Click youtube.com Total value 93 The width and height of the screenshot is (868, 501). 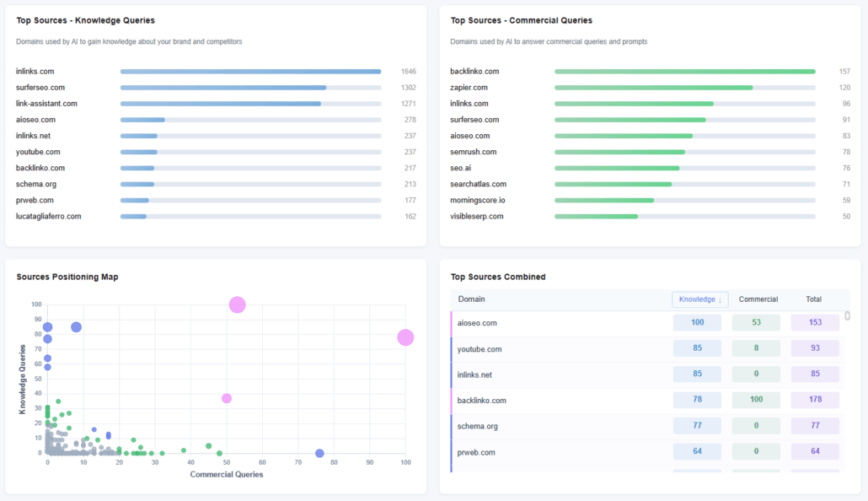coord(815,348)
